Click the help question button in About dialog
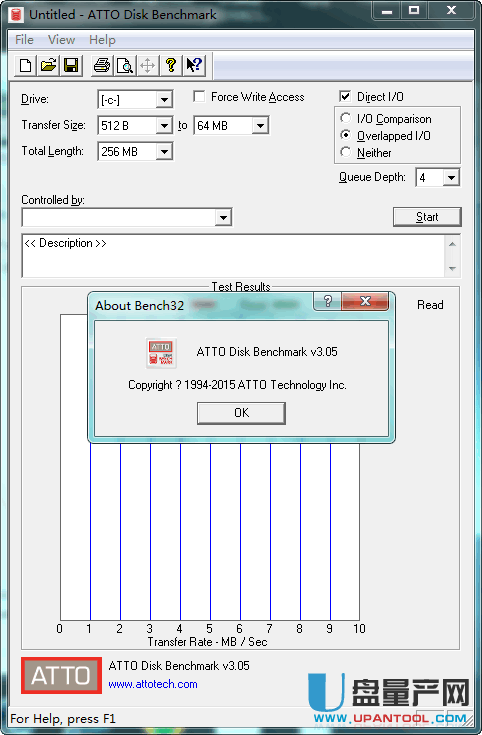 328,301
